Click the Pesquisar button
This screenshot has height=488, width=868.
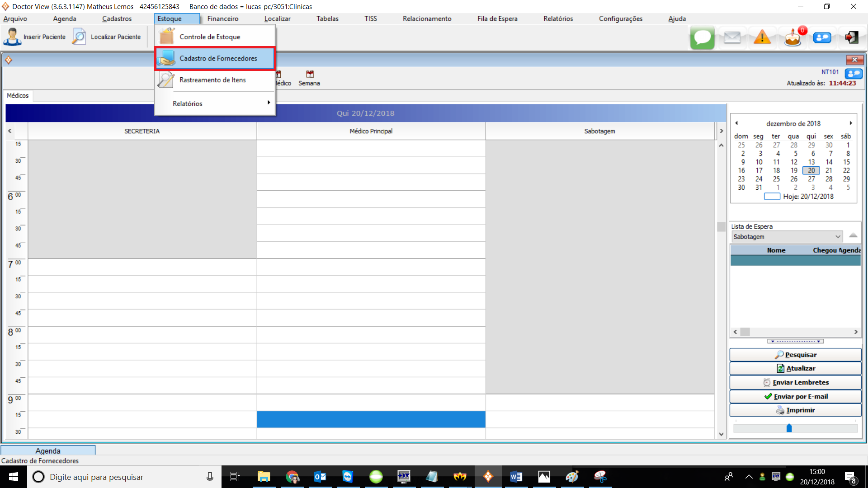pyautogui.click(x=795, y=355)
